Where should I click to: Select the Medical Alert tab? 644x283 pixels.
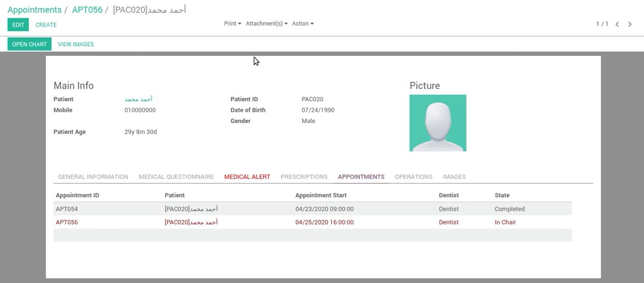click(247, 177)
